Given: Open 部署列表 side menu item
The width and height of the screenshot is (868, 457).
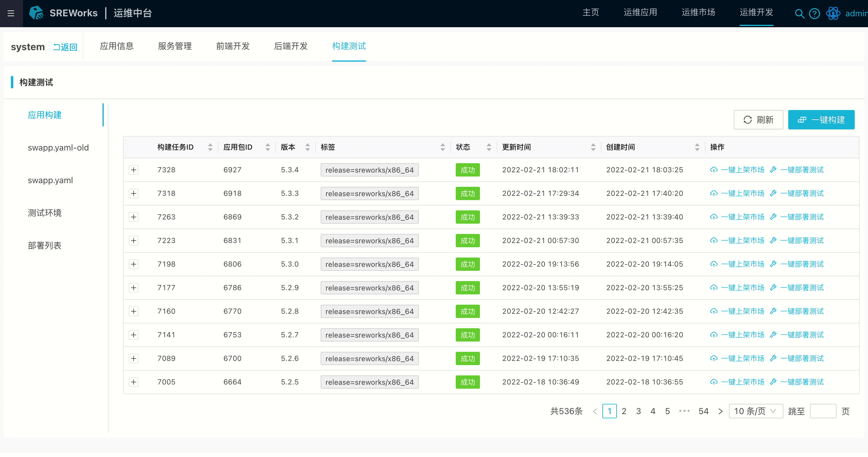Looking at the screenshot, I should 44,246.
